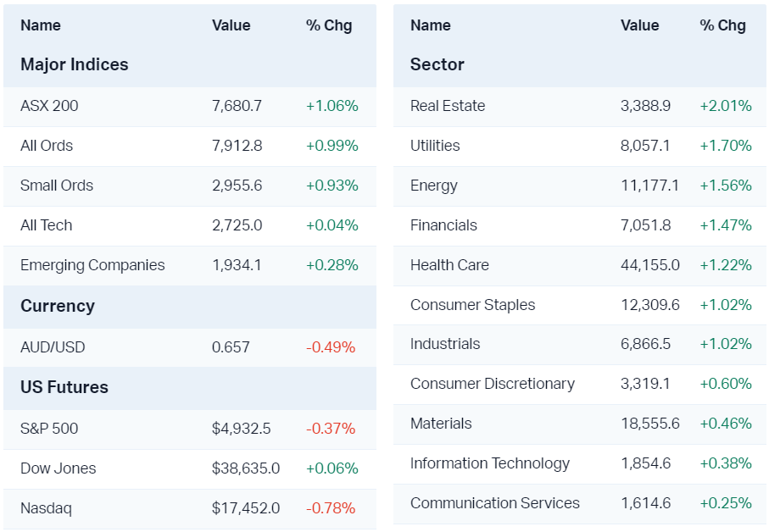The width and height of the screenshot is (769, 532).
Task: Open the Financials sector entry
Action: [x=443, y=225]
